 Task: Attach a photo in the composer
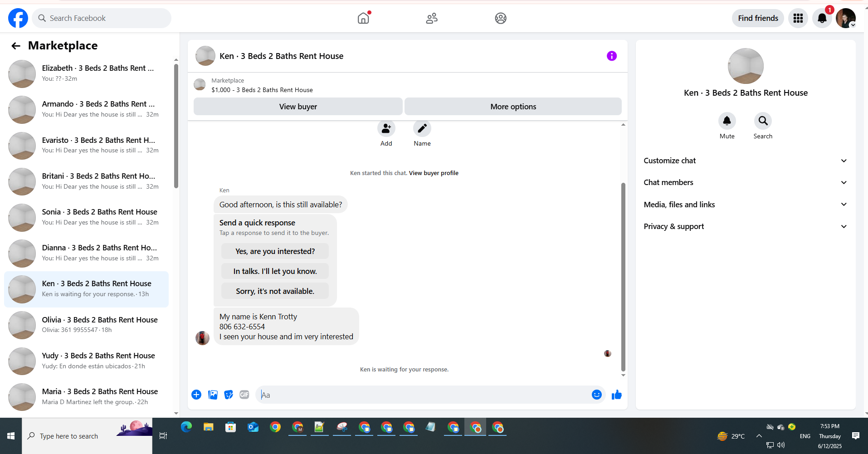(x=213, y=395)
